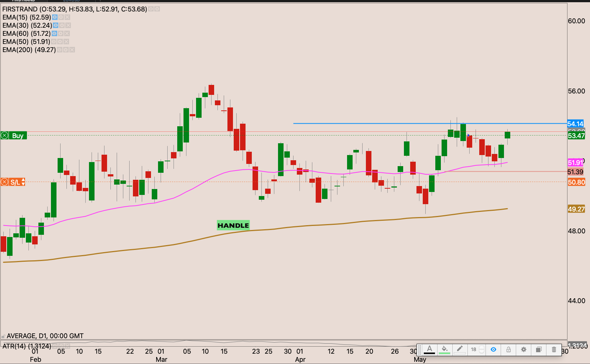Toggle the blue eye visibility in toolbar

tap(493, 349)
